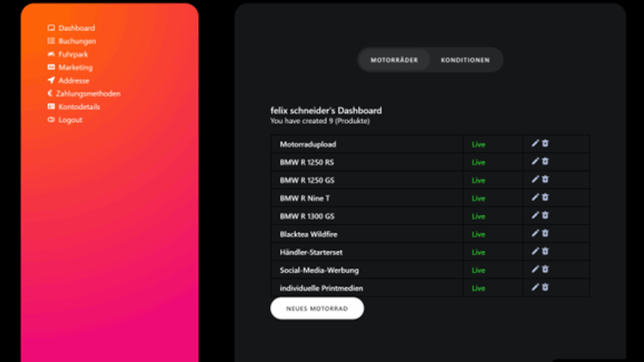Edit the BMW R 1250 GS entry
The width and height of the screenshot is (644, 362).
tap(535, 179)
